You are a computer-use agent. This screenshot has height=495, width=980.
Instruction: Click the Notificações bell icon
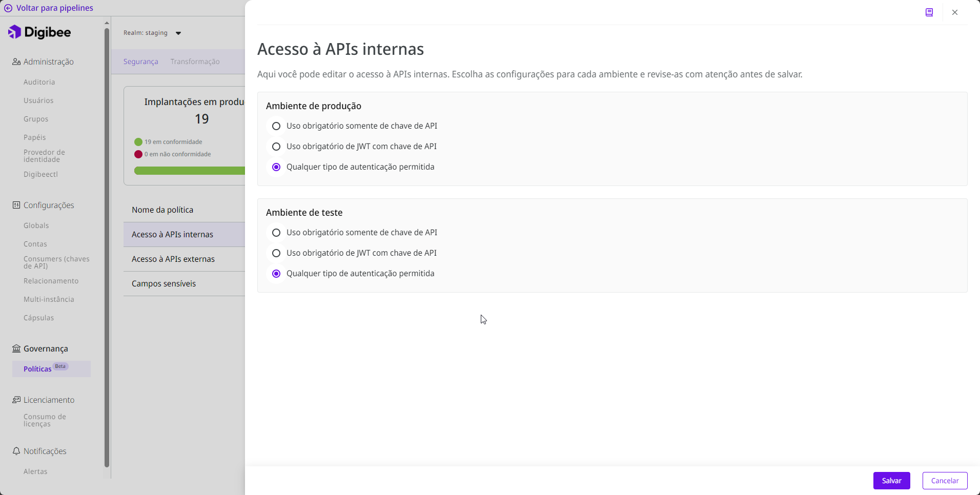coord(16,451)
